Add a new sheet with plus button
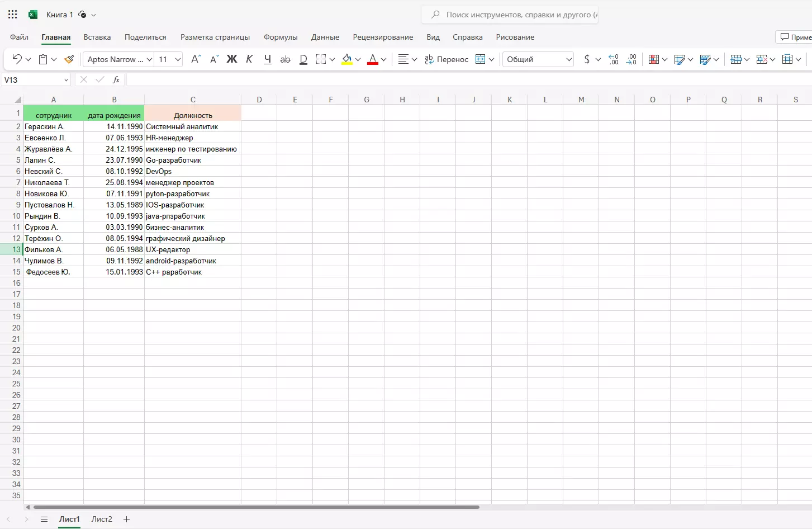The width and height of the screenshot is (812, 529). pos(127,519)
